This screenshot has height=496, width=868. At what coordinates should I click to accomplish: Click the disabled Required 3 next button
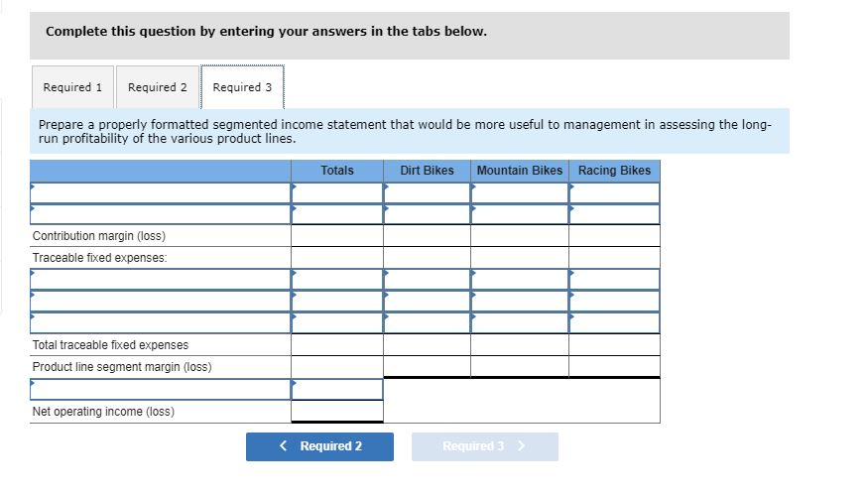[x=485, y=446]
